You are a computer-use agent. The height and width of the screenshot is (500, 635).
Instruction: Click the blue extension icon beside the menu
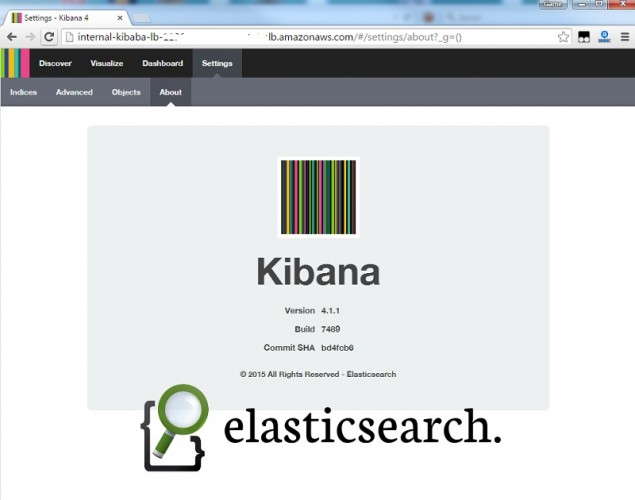coord(604,37)
